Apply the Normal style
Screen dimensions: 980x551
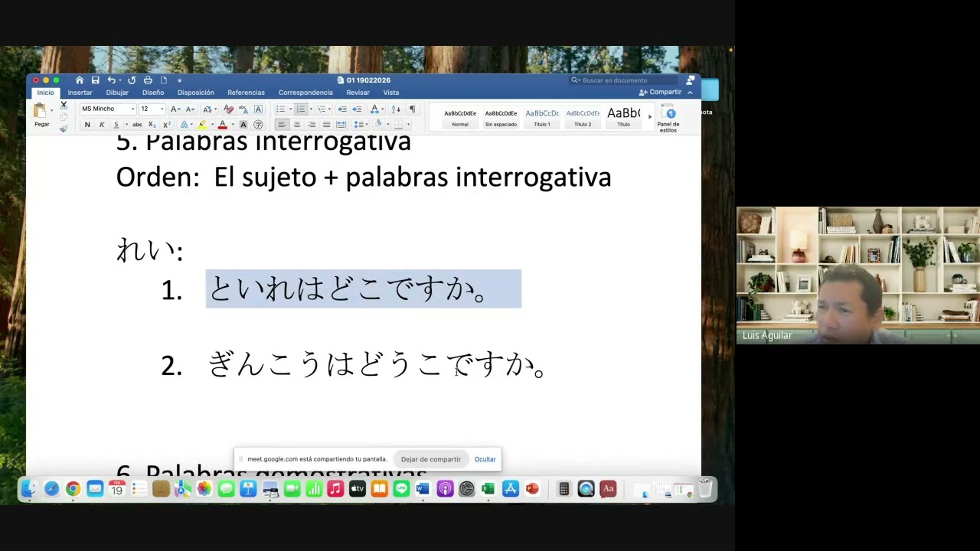click(x=460, y=118)
